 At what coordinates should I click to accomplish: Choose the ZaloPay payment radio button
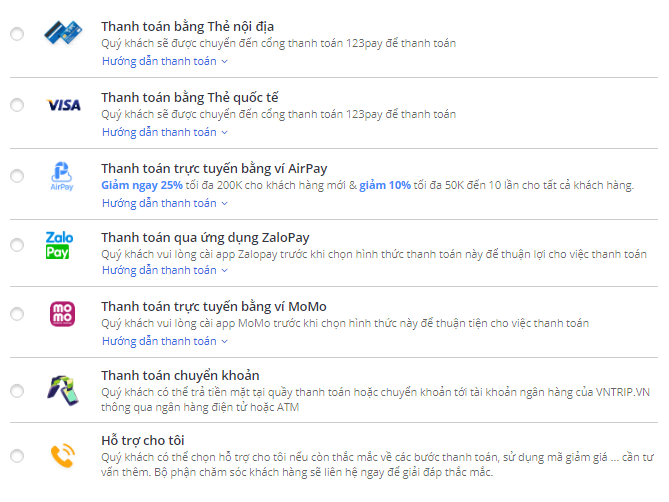click(x=17, y=245)
